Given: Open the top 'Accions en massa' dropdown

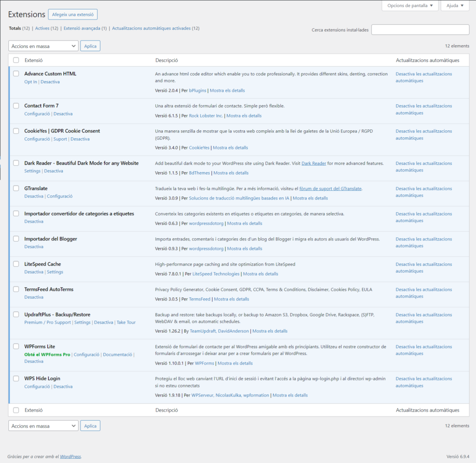Looking at the screenshot, I should [x=43, y=46].
